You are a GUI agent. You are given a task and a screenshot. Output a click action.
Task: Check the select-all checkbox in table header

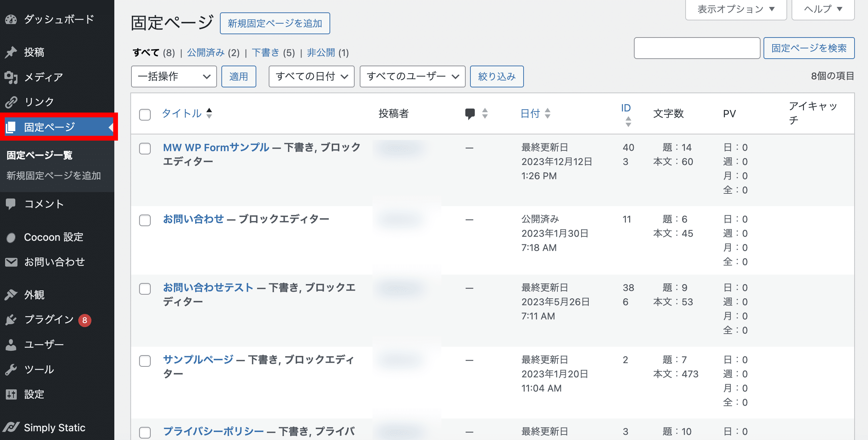coord(145,114)
